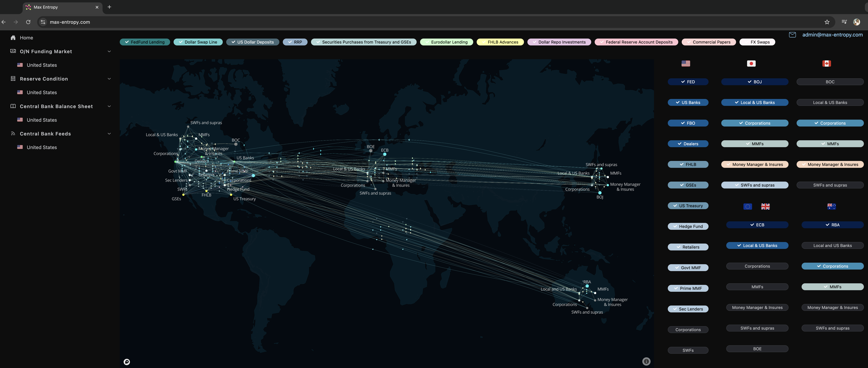Collapse Central Bank Balance Sheet section

coord(109,106)
